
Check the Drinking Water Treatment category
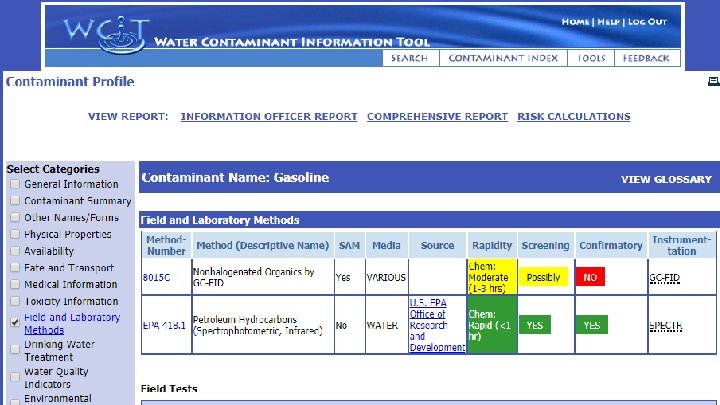click(15, 349)
